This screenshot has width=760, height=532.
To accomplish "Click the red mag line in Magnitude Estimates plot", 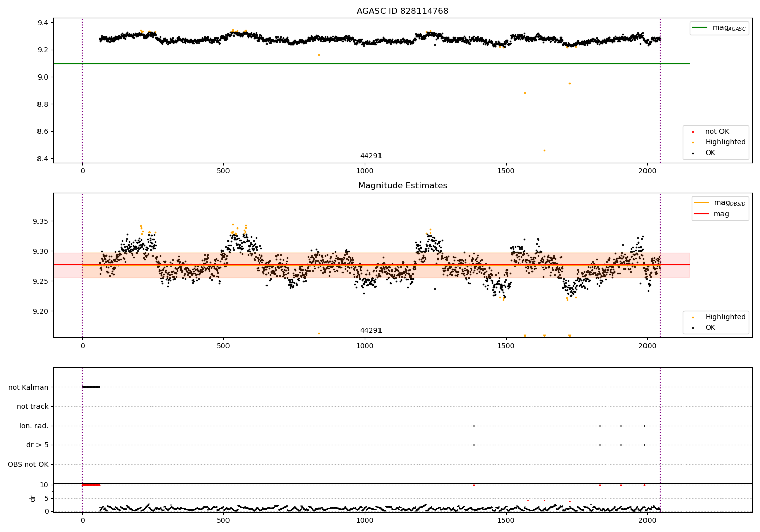I will [370, 265].
